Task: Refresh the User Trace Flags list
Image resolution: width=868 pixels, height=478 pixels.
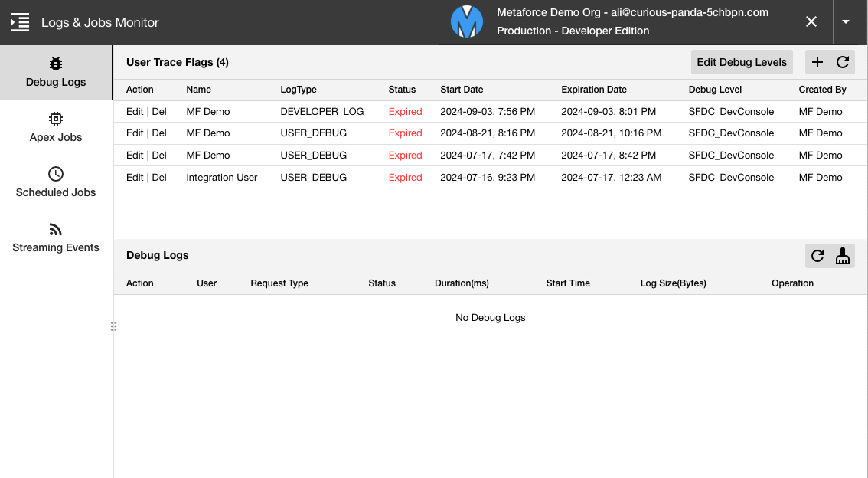Action: [843, 62]
